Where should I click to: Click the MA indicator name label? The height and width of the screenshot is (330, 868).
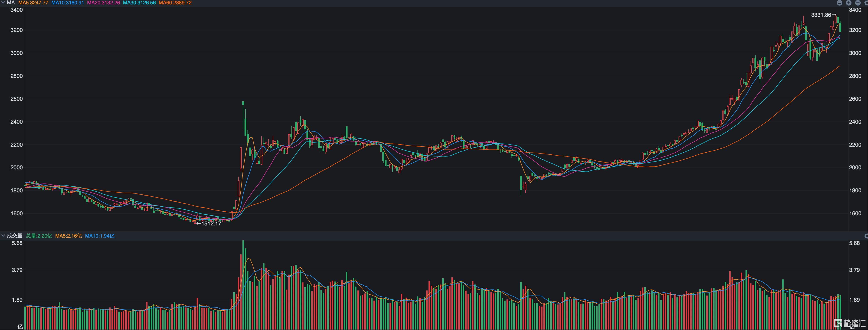click(11, 2)
